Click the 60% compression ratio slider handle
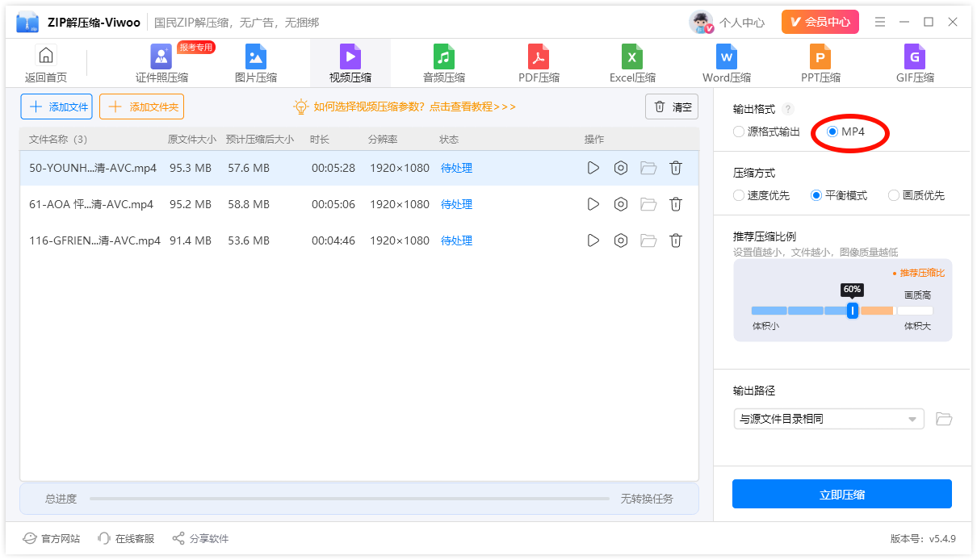 [x=852, y=311]
